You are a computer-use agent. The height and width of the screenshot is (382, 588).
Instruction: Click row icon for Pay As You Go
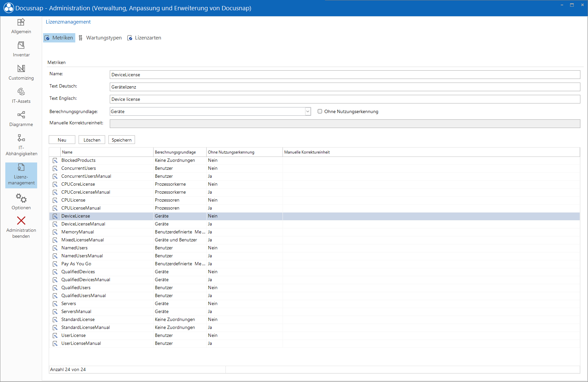click(55, 264)
